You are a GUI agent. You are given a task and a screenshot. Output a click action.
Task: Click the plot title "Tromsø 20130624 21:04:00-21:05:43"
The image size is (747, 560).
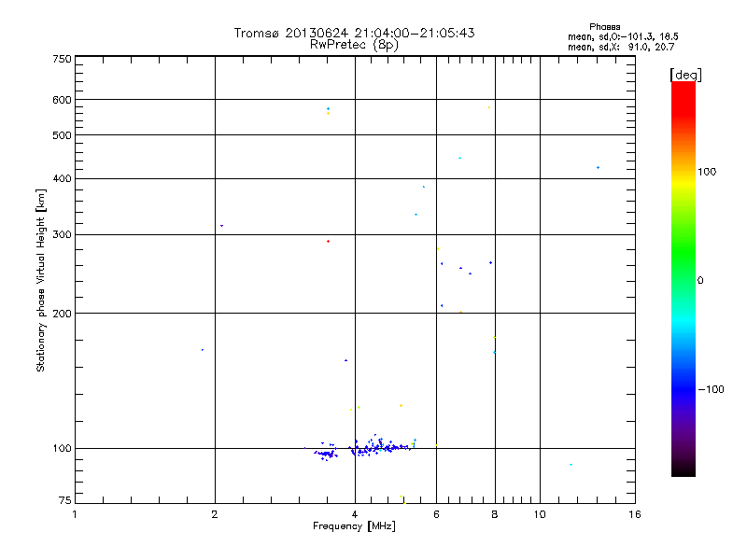(354, 33)
